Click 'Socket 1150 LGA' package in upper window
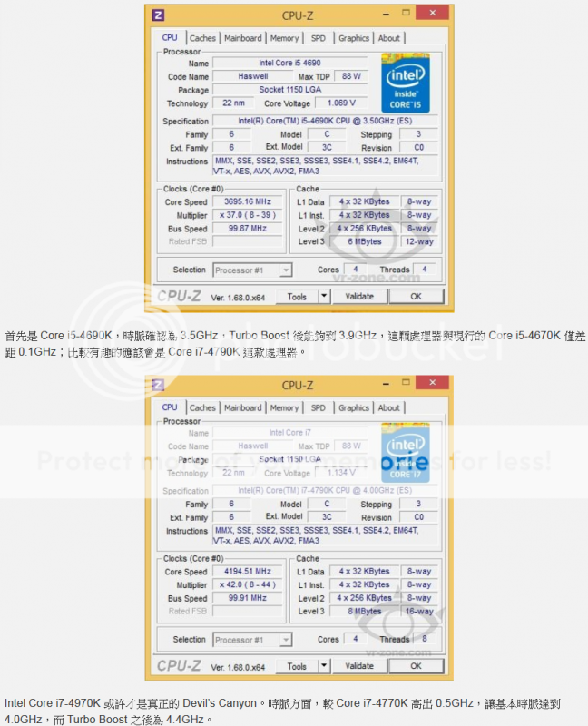Screen dimensions: 588x726 (x=289, y=89)
